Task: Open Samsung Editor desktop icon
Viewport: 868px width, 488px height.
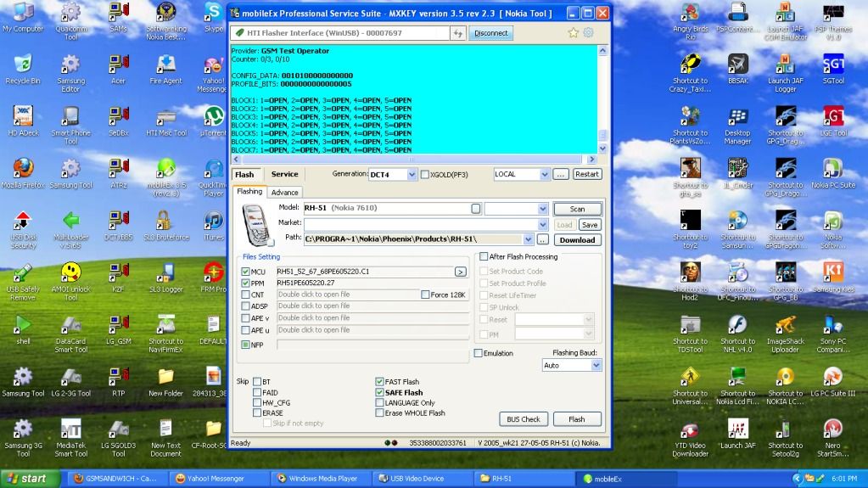Action: tap(71, 73)
